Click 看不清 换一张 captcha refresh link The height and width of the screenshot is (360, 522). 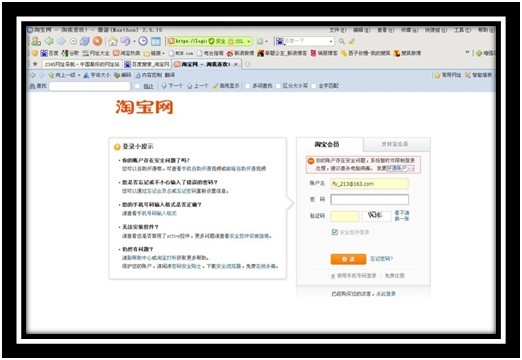point(402,215)
